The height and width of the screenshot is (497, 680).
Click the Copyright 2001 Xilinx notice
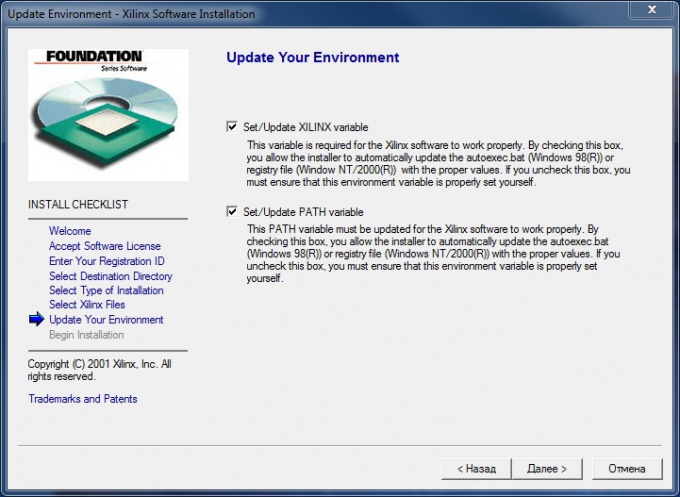pos(99,370)
